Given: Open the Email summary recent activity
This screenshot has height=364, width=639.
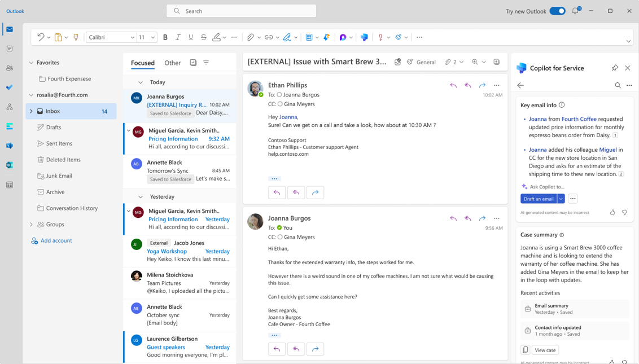Looking at the screenshot, I should coord(575,309).
